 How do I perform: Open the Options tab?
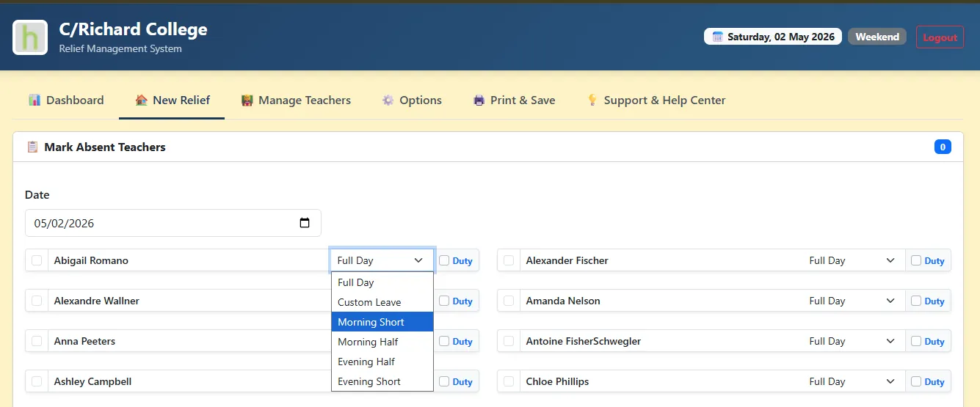412,100
